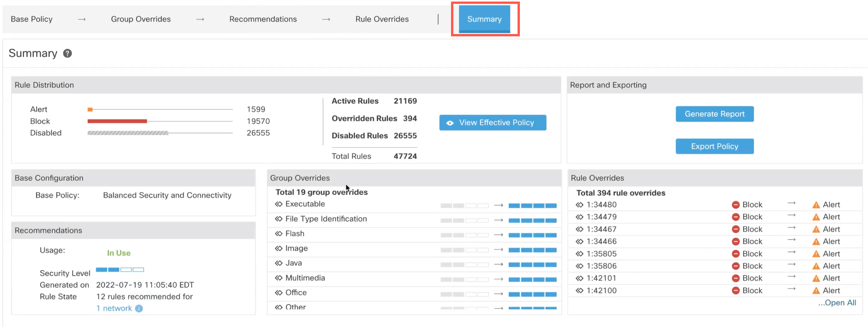Click the Flash overridden security level bar
This screenshot has width=868, height=327.
pyautogui.click(x=532, y=235)
